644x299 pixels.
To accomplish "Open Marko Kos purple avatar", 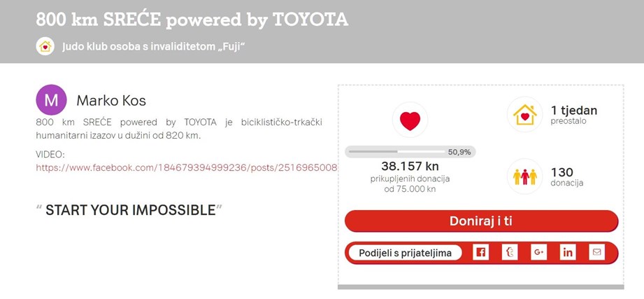I will pyautogui.click(x=51, y=100).
